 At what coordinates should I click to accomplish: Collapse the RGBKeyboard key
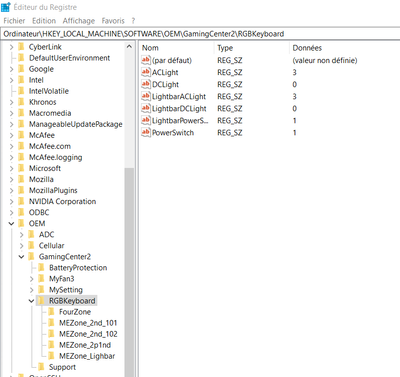pos(31,301)
